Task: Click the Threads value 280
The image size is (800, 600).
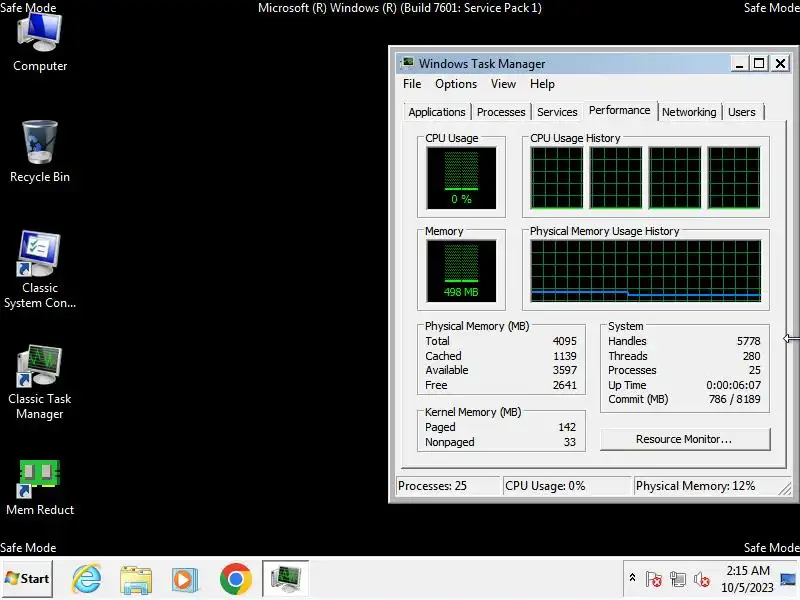Action: click(x=752, y=356)
